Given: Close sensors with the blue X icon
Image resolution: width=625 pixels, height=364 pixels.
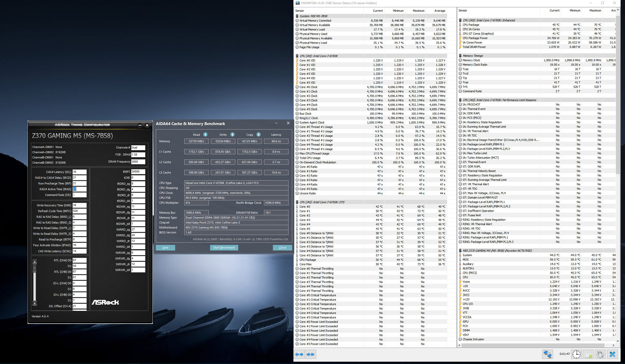Looking at the screenshot, I should tap(612, 354).
